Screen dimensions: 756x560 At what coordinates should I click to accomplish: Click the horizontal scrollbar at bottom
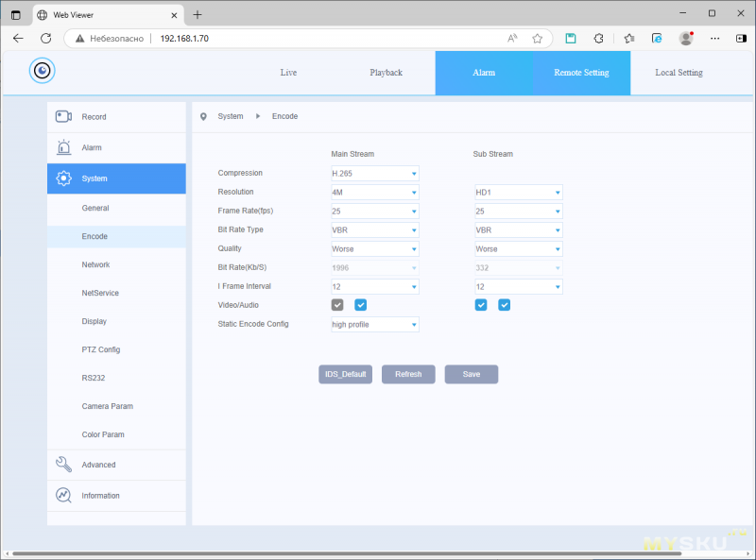point(347,553)
